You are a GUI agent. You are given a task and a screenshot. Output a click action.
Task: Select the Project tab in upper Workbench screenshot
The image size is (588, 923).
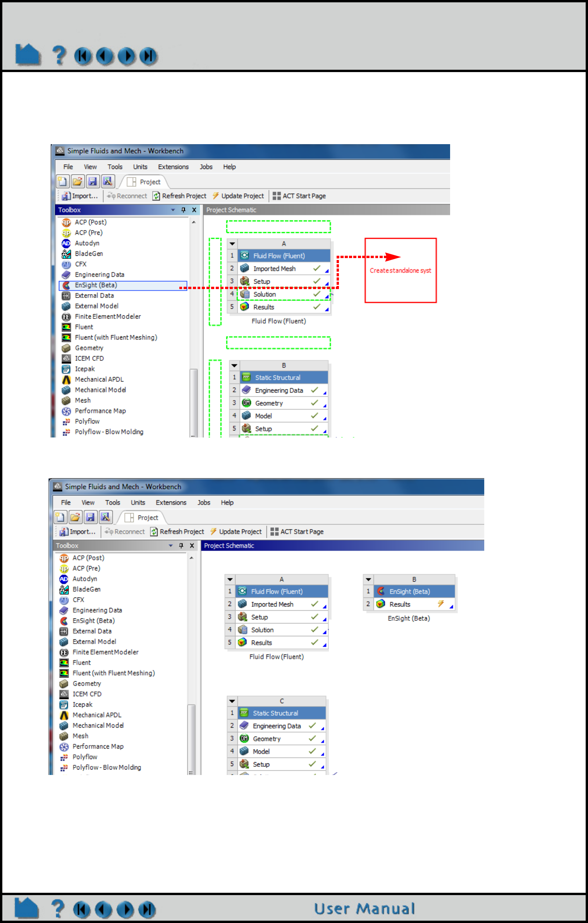tap(144, 182)
